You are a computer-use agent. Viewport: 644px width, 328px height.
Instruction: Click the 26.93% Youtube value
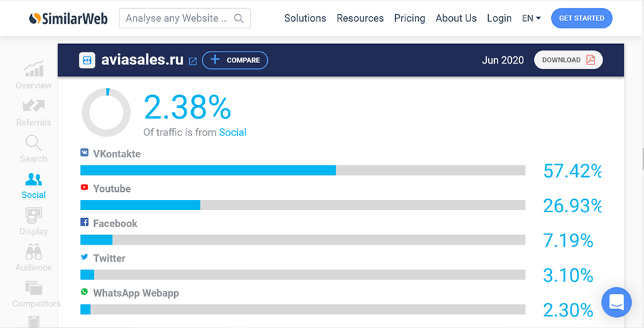573,205
